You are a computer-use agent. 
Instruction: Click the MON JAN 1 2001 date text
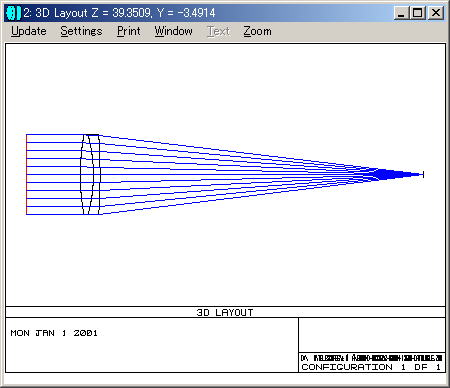[54, 333]
